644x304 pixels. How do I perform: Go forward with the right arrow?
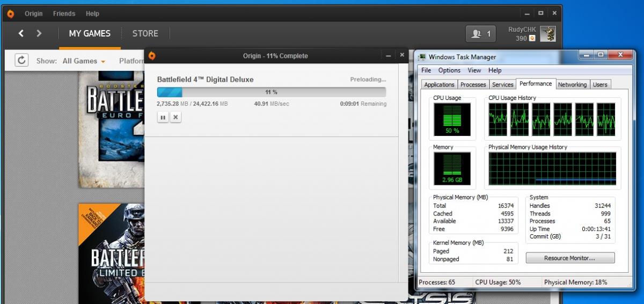(39, 33)
